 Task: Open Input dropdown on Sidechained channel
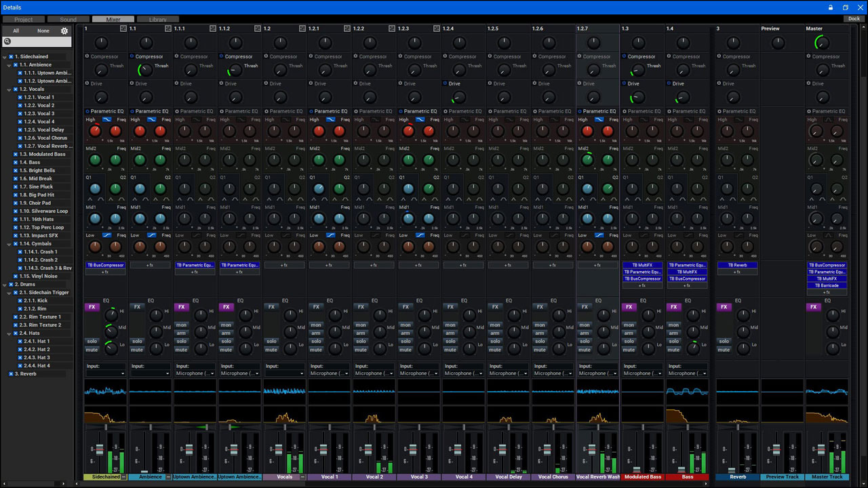(x=105, y=373)
